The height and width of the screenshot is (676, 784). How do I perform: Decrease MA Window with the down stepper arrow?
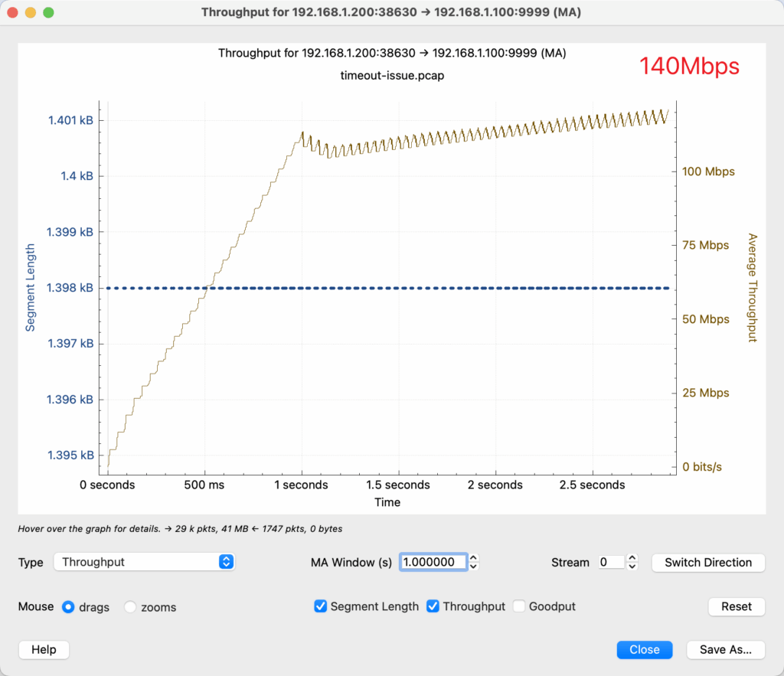pos(474,567)
